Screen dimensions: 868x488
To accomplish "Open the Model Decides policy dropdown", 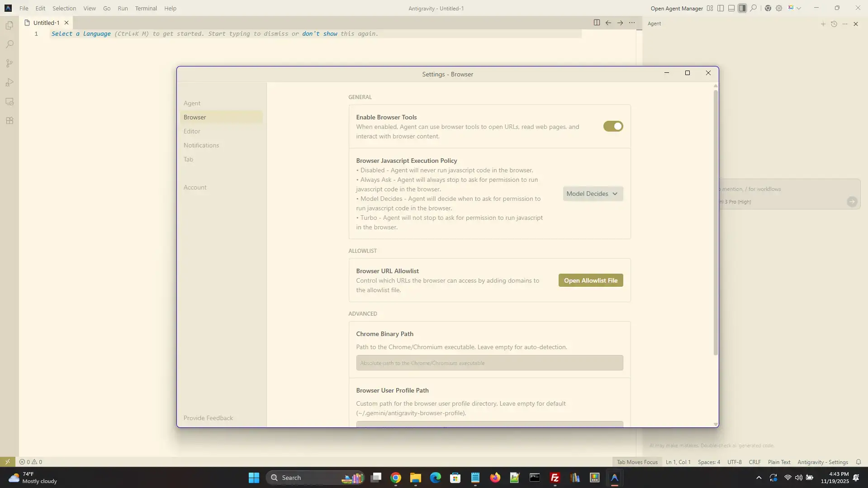I will tap(593, 194).
